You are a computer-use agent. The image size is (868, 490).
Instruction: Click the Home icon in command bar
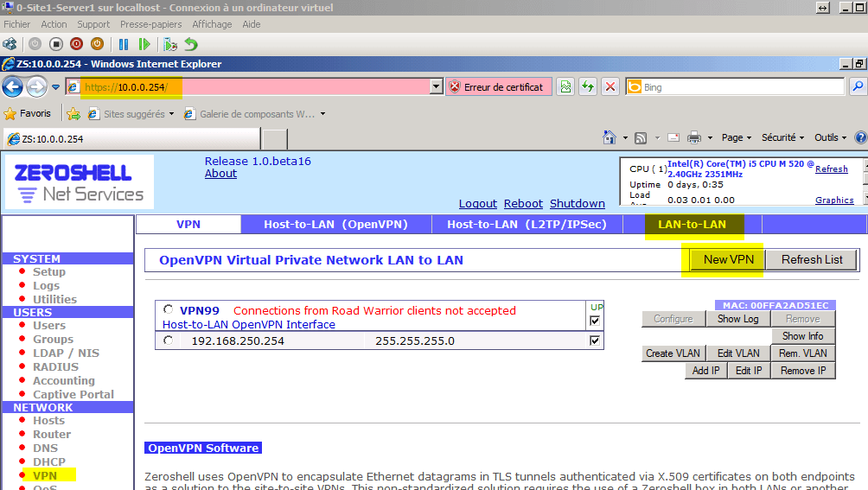tap(610, 137)
